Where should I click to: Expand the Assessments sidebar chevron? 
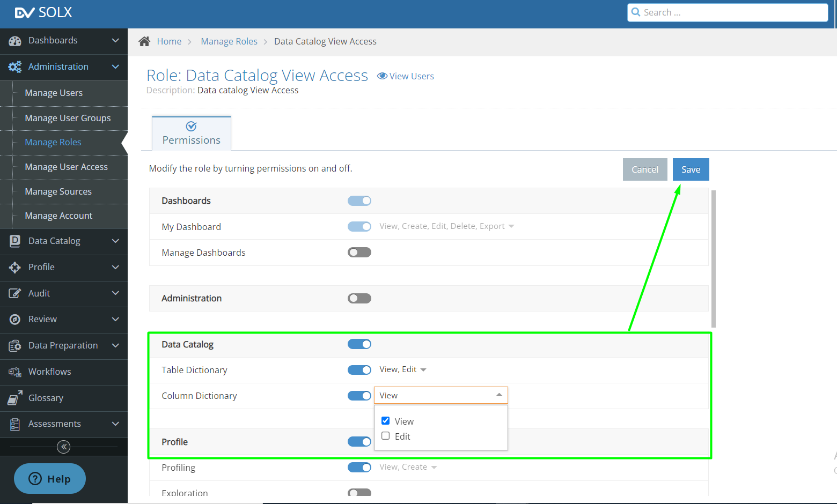[x=115, y=424]
